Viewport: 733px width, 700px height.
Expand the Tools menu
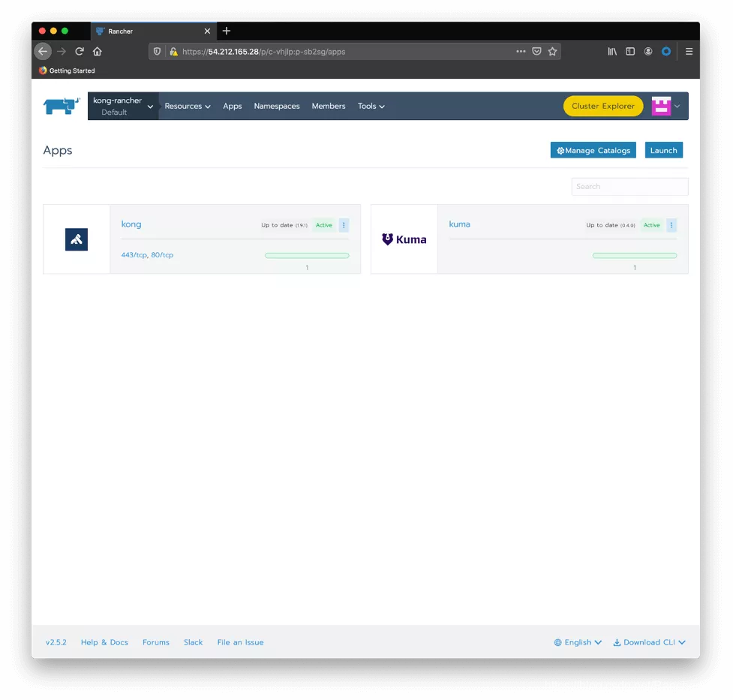(x=371, y=106)
